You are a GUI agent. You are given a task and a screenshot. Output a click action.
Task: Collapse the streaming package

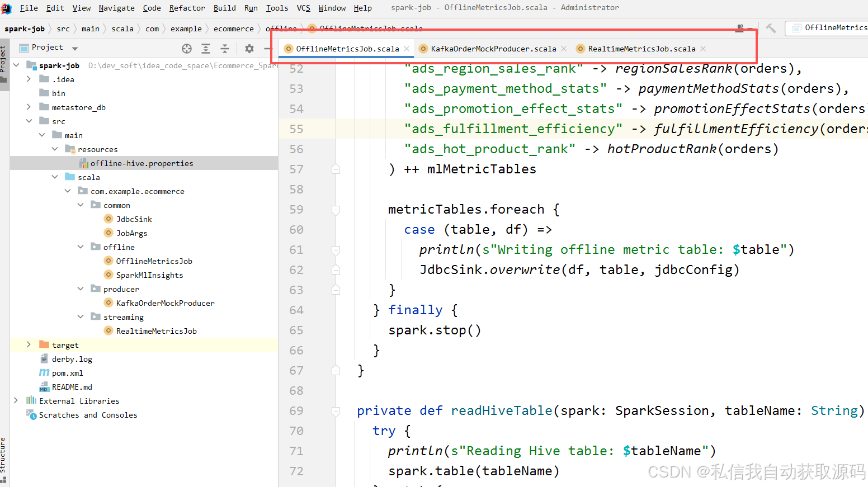pos(81,317)
